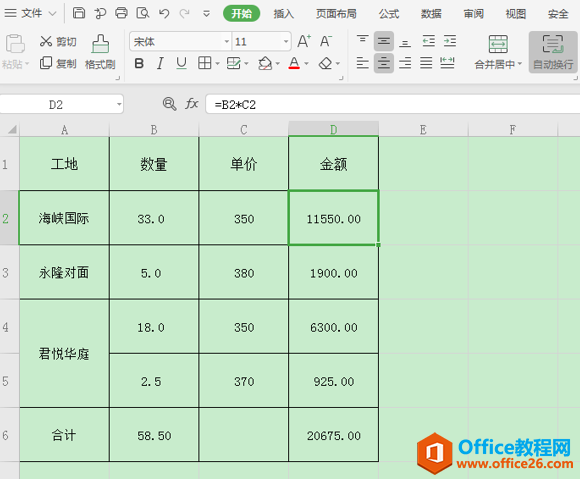Select merged cell 君悦华庭
Viewport: 580px width, 481px height.
click(x=64, y=354)
